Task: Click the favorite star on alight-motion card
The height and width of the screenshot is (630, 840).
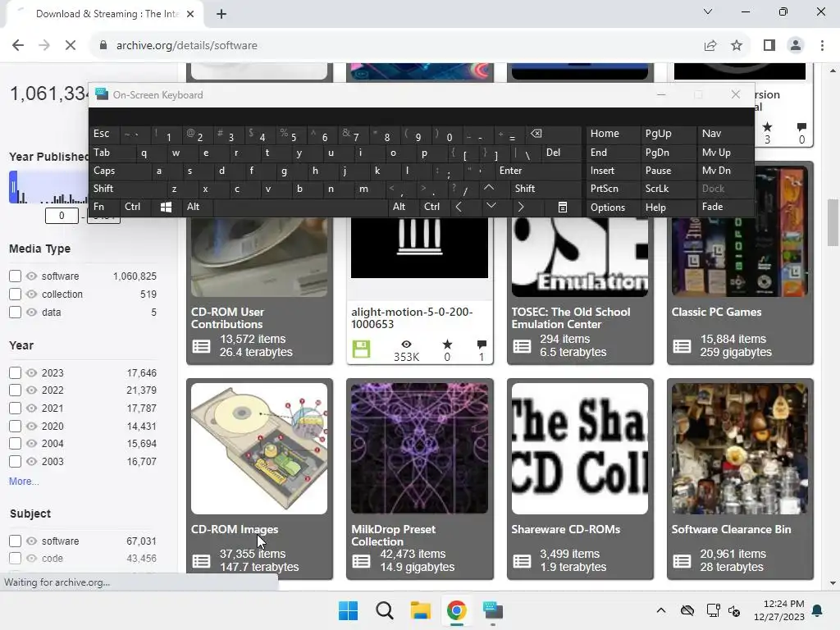Action: [x=447, y=344]
